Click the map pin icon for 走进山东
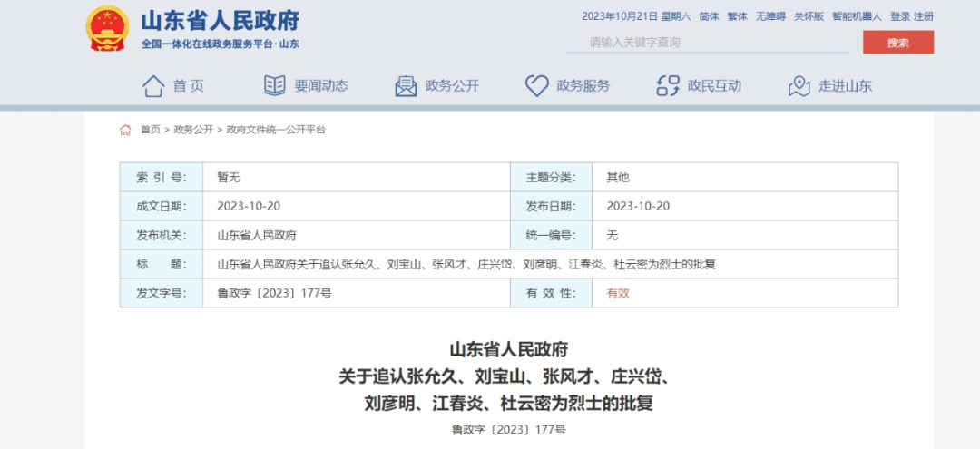 (799, 86)
